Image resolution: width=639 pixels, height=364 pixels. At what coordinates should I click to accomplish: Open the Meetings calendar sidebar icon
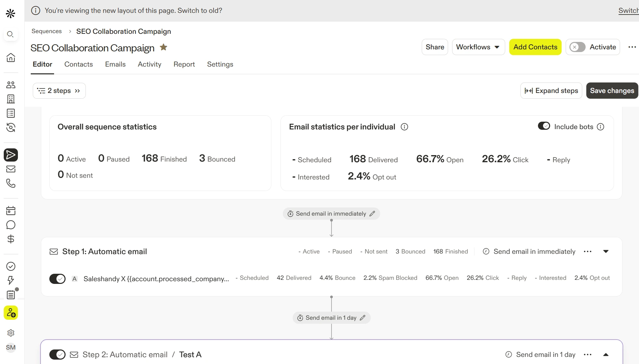[11, 211]
